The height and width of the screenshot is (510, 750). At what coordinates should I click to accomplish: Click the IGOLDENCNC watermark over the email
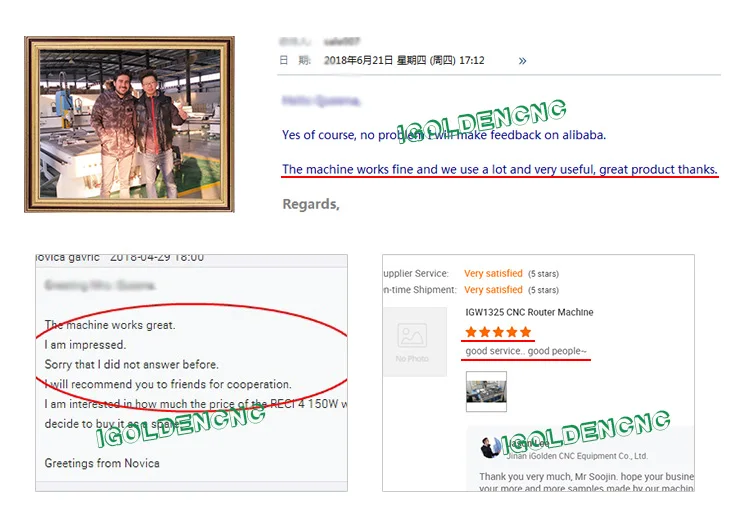[482, 121]
